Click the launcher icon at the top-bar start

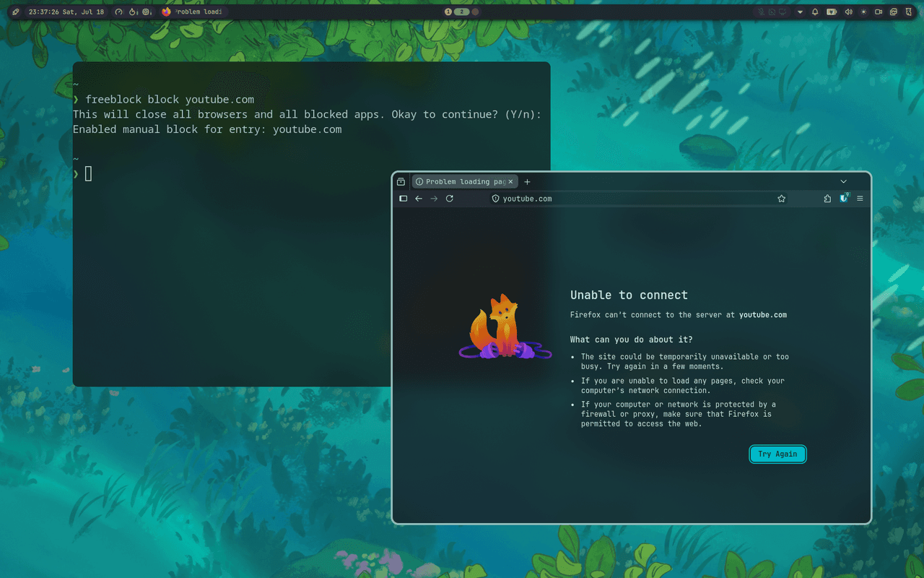[16, 12]
